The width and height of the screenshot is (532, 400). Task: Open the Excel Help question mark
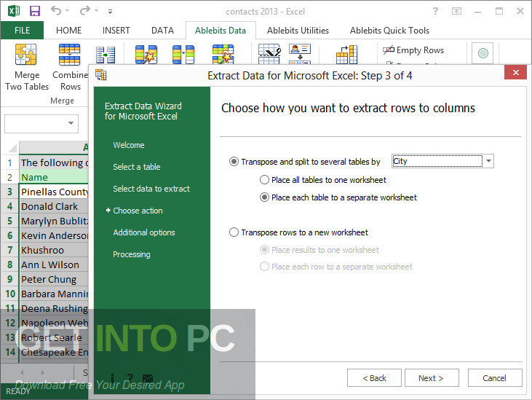click(x=435, y=11)
